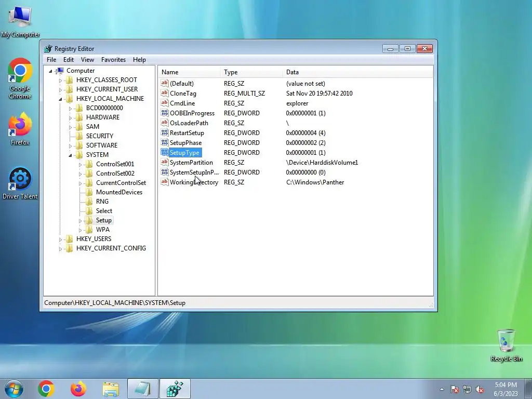
Task: Click the Registry Editor taskbar button
Action: (x=175, y=389)
